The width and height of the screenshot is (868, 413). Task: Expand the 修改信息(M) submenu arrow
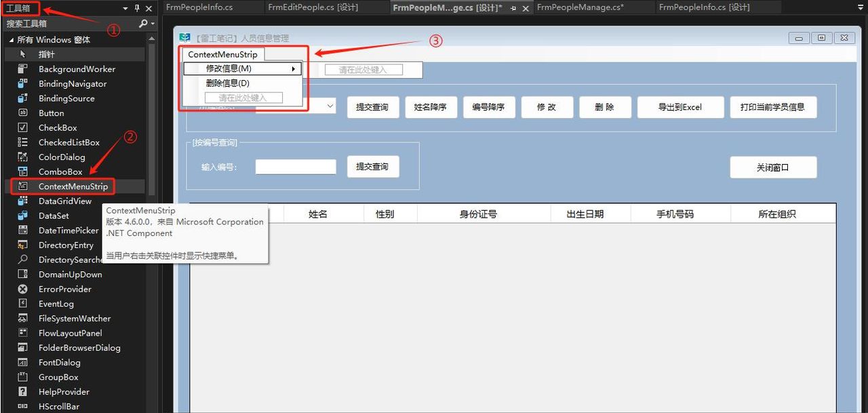point(294,68)
